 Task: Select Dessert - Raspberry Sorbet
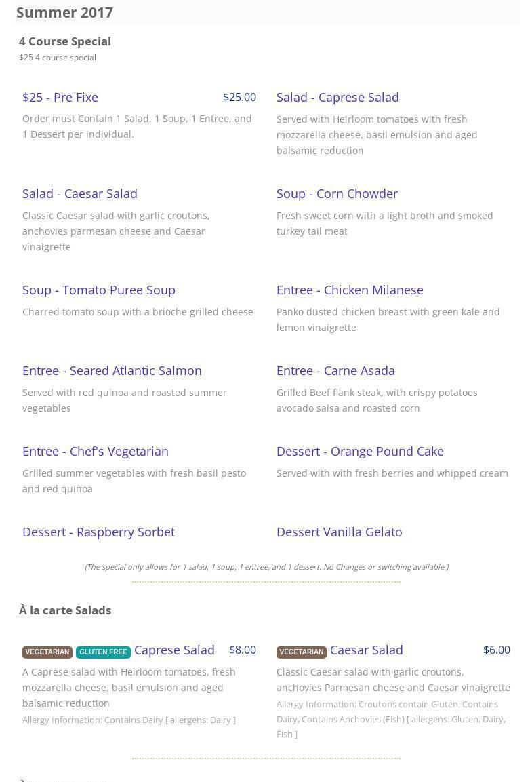[x=98, y=532]
